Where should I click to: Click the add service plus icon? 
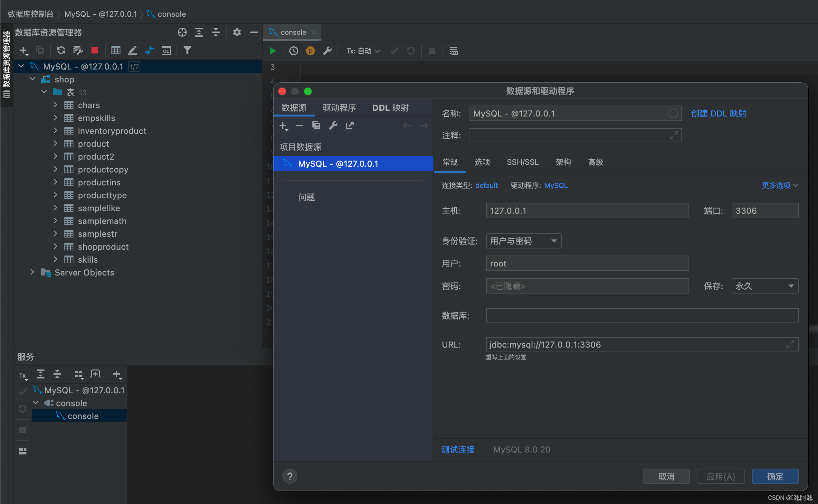[x=117, y=375]
